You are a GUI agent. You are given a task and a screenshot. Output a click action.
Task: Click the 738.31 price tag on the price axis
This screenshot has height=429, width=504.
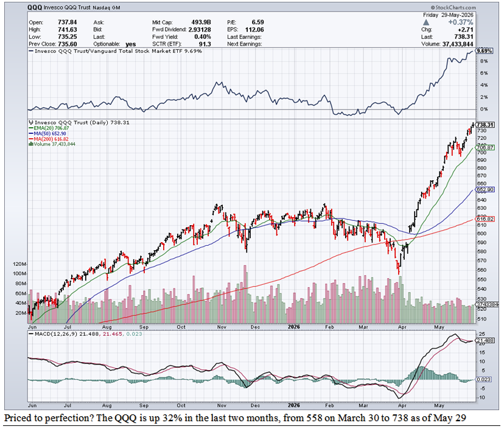[x=485, y=125]
